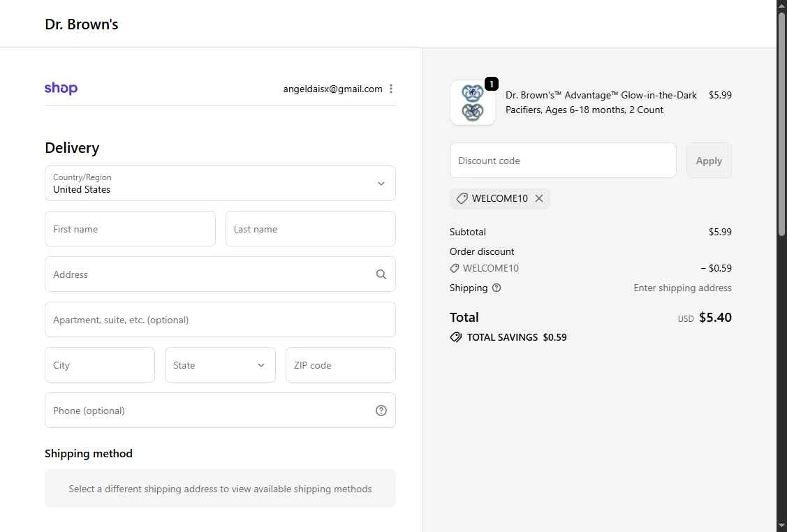Viewport: 787px width, 532px height.
Task: Click the Total Savings tag icon
Action: click(x=456, y=337)
